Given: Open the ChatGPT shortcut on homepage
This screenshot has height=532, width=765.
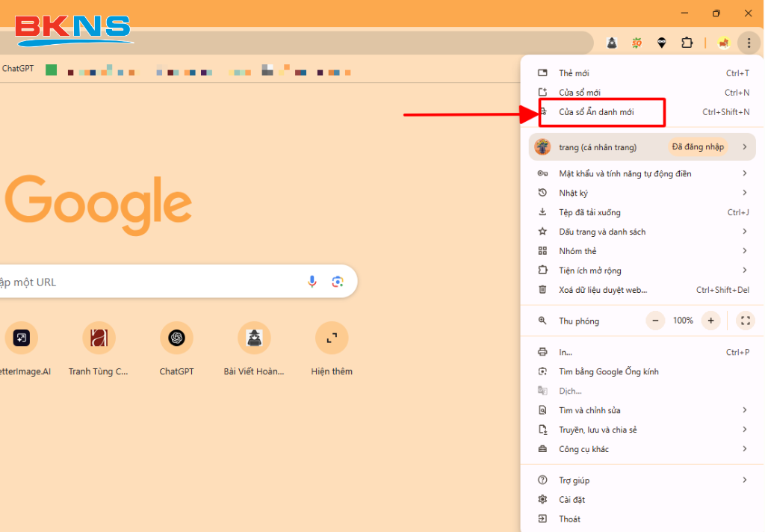Looking at the screenshot, I should point(176,337).
